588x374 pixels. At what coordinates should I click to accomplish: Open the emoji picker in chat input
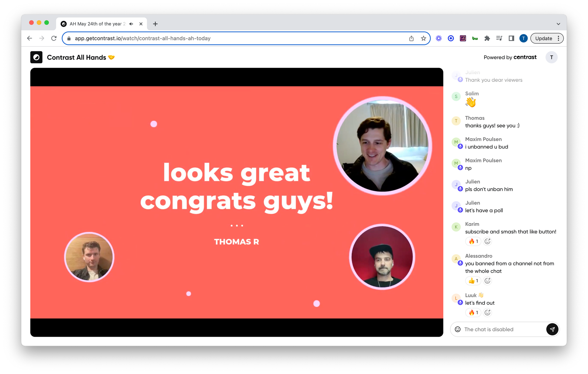[x=457, y=329]
